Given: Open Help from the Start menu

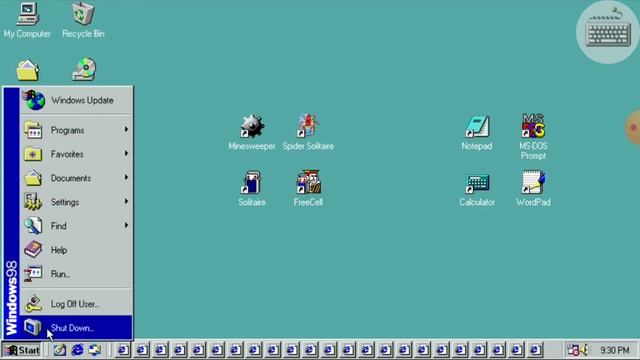Looking at the screenshot, I should click(x=76, y=250).
